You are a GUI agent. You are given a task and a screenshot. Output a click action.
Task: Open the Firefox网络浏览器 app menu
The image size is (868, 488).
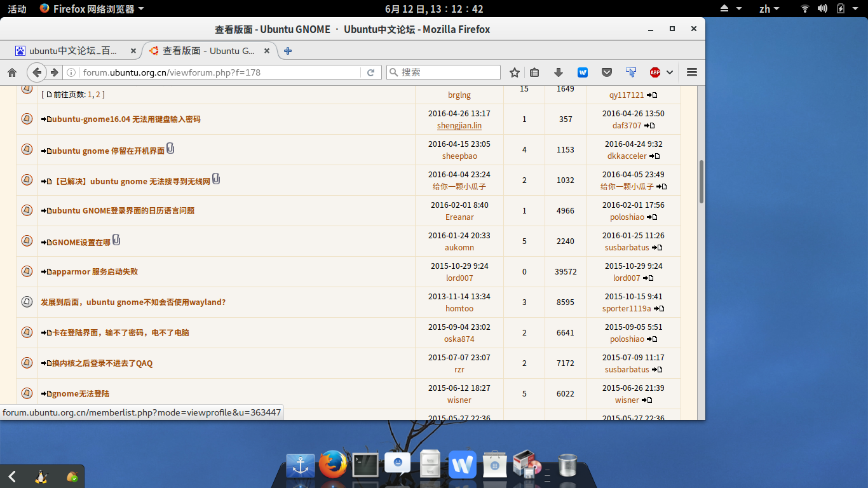(x=92, y=9)
